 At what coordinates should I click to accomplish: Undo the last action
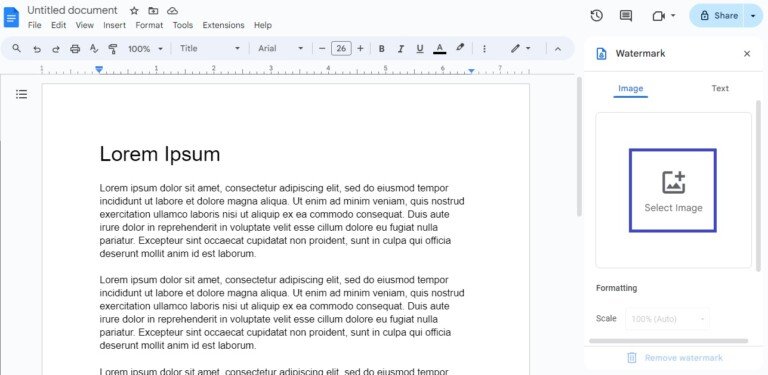click(36, 48)
